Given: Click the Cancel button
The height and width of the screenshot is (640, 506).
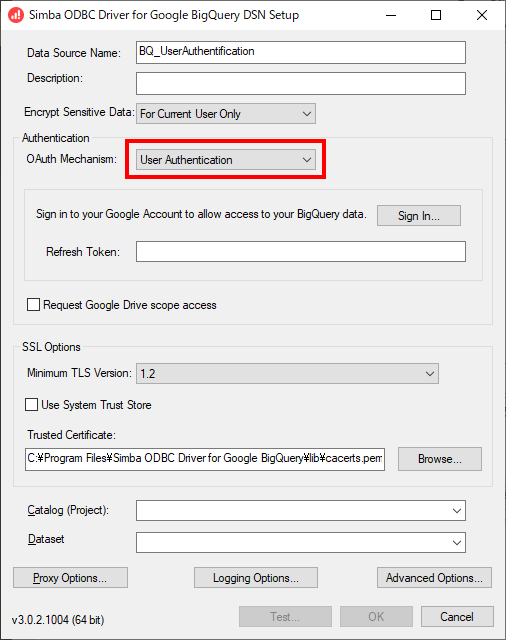Looking at the screenshot, I should (x=457, y=616).
